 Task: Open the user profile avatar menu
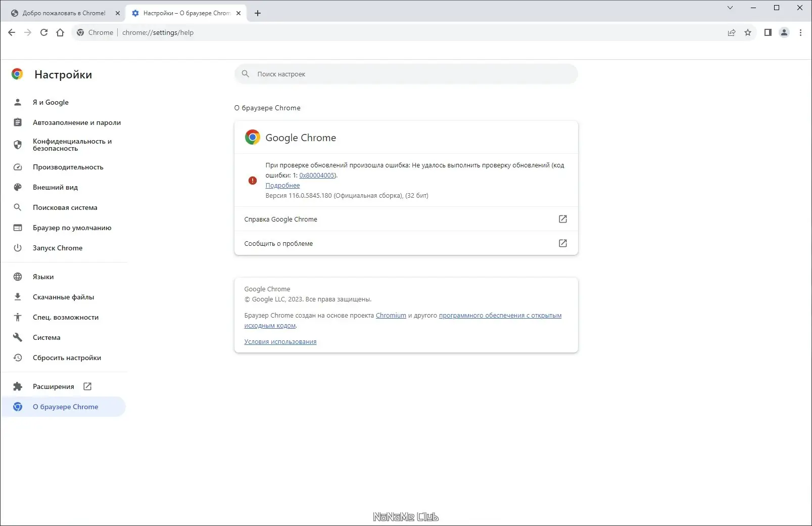click(x=784, y=32)
